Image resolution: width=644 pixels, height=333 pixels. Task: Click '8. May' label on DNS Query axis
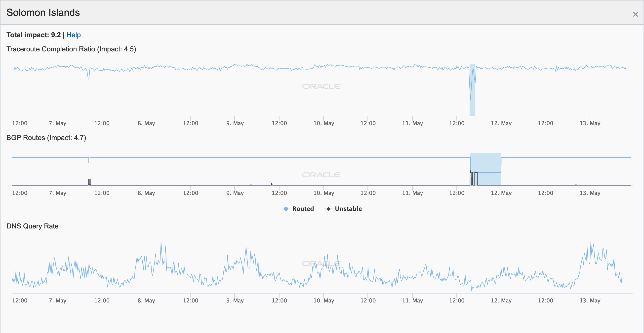pyautogui.click(x=146, y=300)
